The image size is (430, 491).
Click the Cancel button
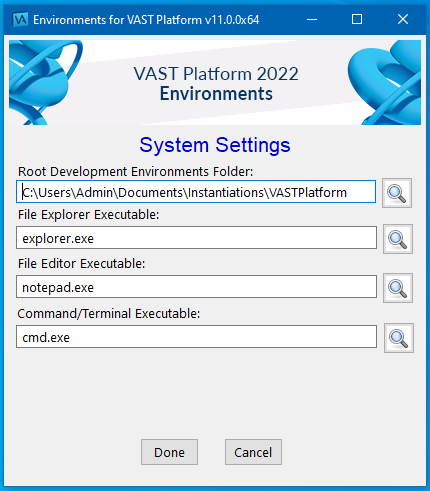pyautogui.click(x=253, y=452)
